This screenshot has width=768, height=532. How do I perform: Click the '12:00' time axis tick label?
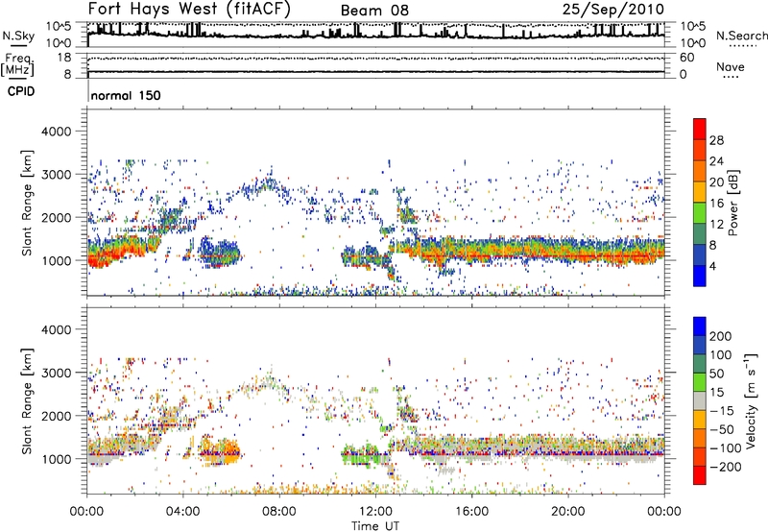click(375, 512)
